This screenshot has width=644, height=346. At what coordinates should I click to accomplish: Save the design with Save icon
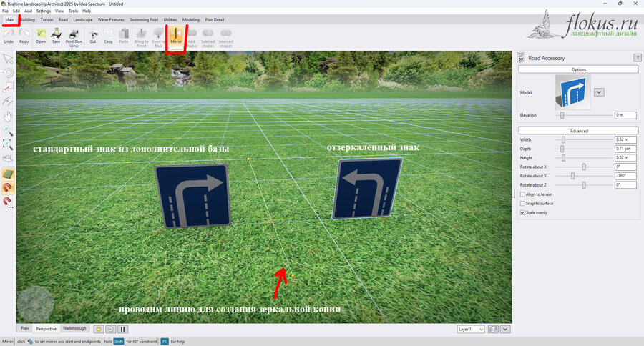coord(57,36)
